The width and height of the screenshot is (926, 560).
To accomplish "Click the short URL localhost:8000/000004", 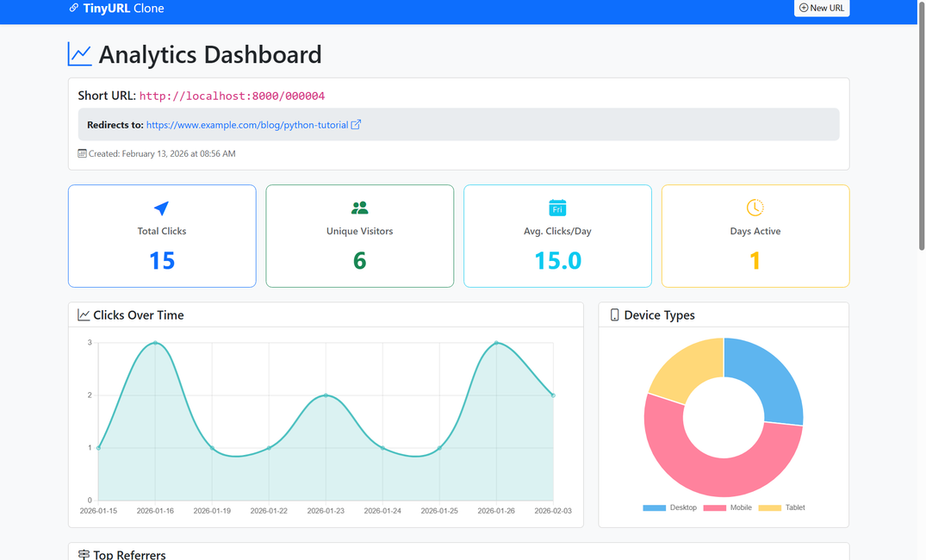I will [232, 96].
